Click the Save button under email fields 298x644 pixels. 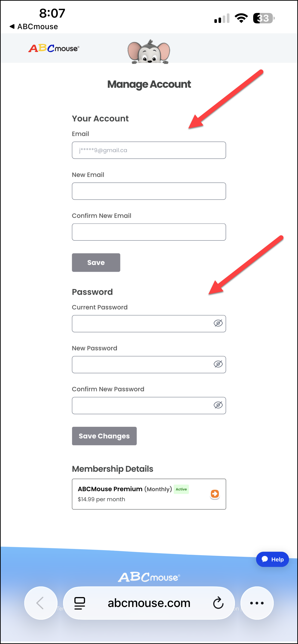click(x=96, y=262)
